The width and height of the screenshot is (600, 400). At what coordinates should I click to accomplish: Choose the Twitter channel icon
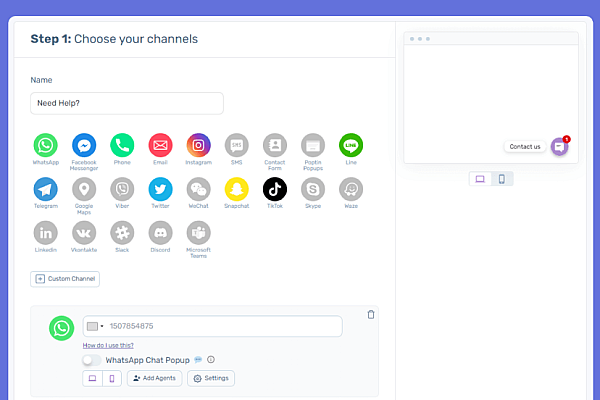[160, 189]
